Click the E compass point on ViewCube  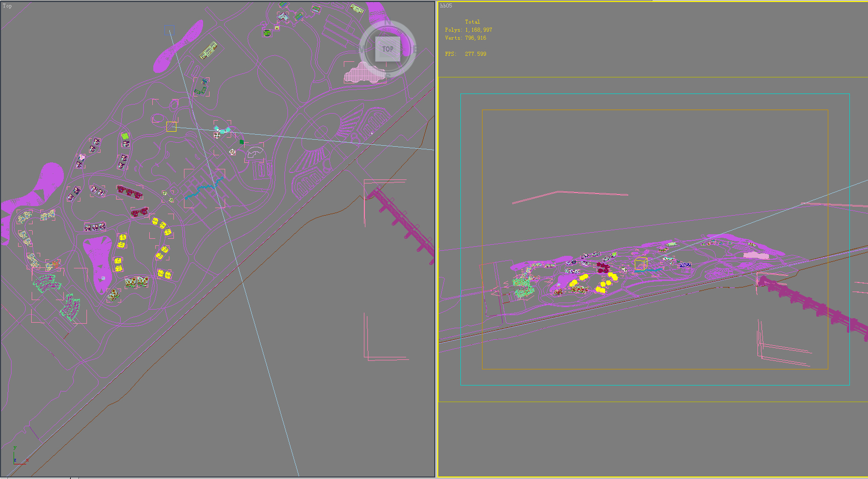415,49
